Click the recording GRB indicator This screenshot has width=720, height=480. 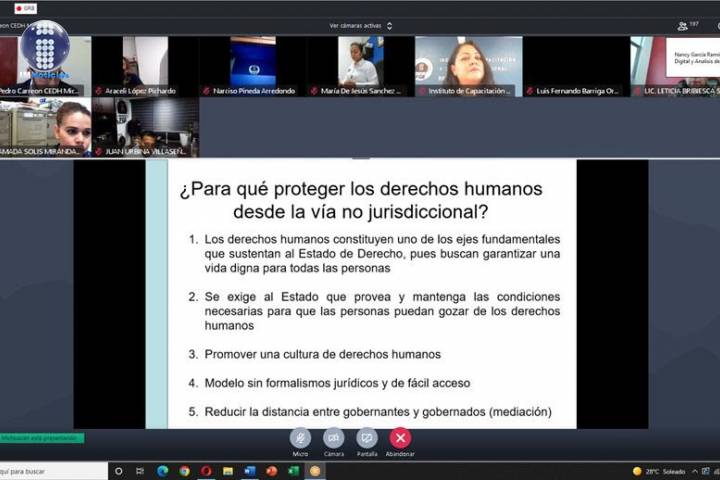[24, 7]
